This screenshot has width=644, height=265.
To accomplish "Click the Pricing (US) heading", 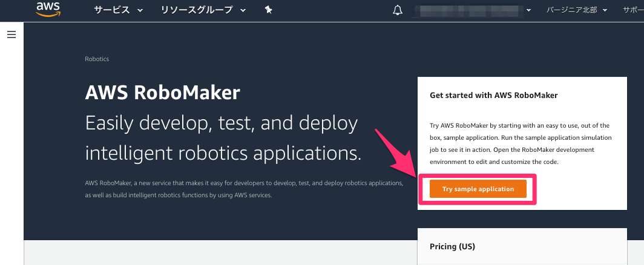I will (x=452, y=246).
